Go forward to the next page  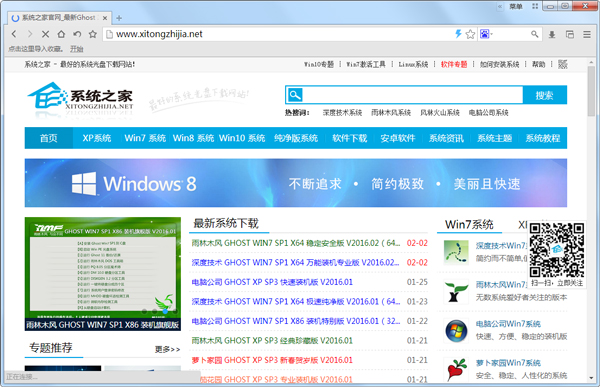(30, 34)
